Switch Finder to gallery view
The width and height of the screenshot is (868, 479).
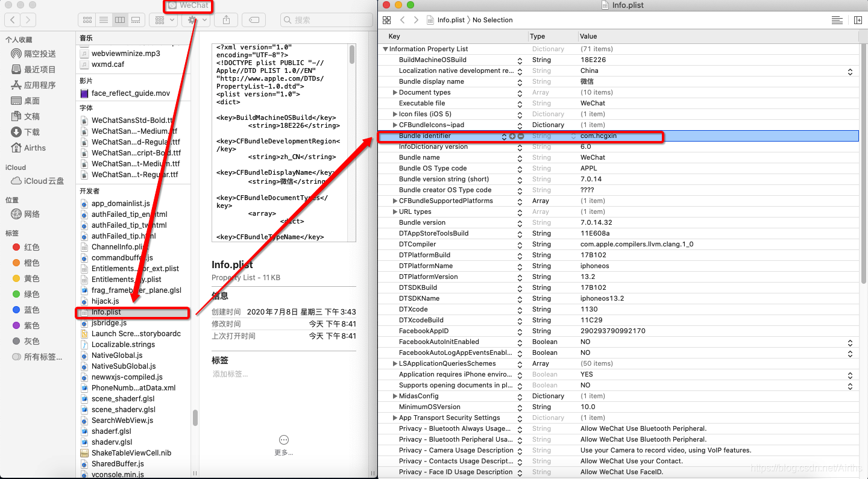click(x=136, y=20)
